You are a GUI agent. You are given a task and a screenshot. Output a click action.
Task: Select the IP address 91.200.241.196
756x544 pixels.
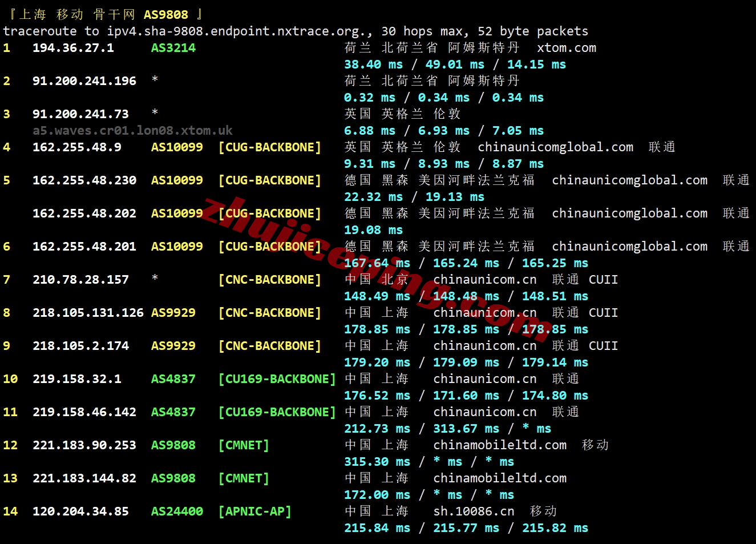point(84,81)
